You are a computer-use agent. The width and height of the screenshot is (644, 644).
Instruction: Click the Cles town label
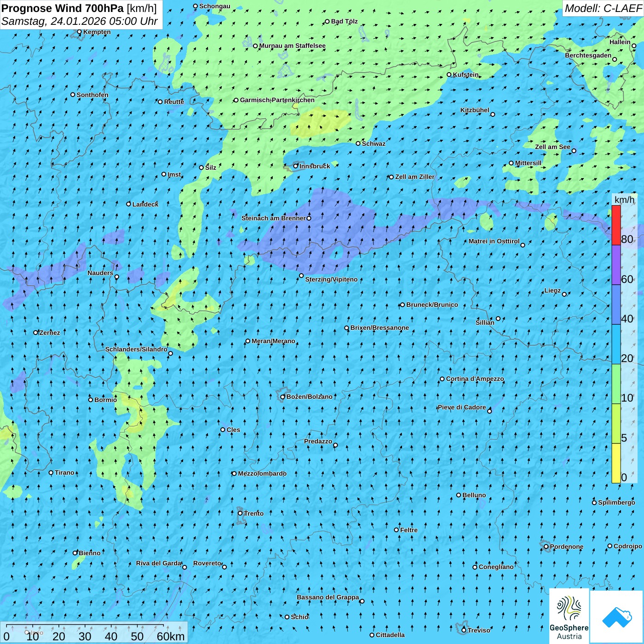pos(233,430)
